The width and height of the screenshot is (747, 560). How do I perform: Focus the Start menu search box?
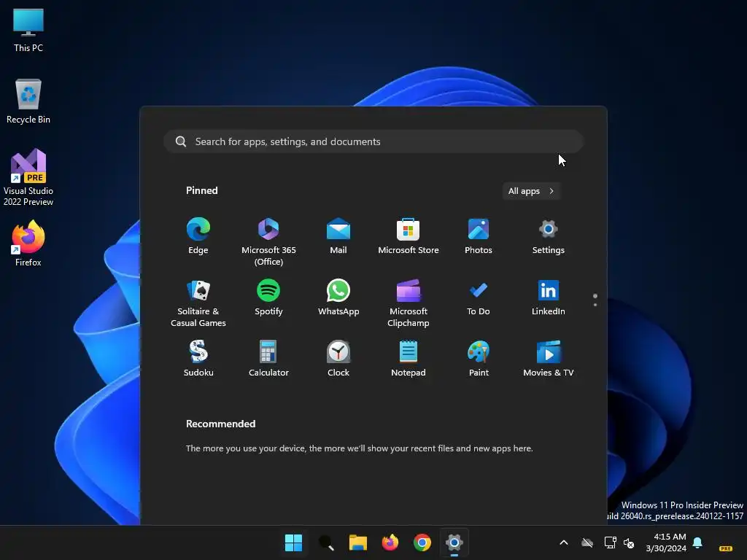pos(373,141)
